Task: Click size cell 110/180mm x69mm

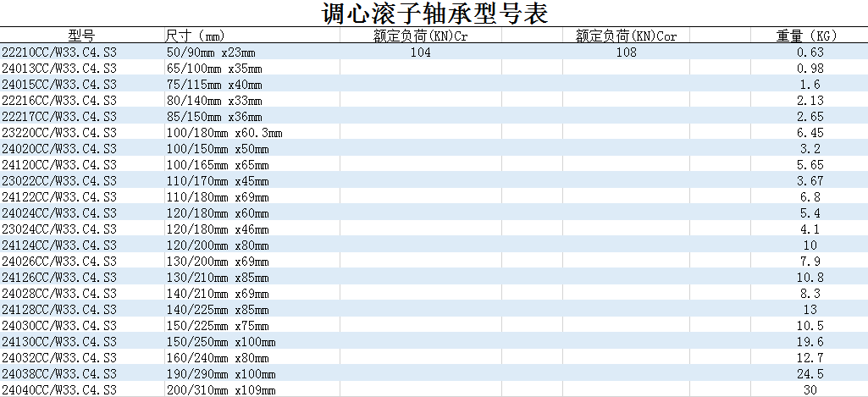Action: point(218,197)
